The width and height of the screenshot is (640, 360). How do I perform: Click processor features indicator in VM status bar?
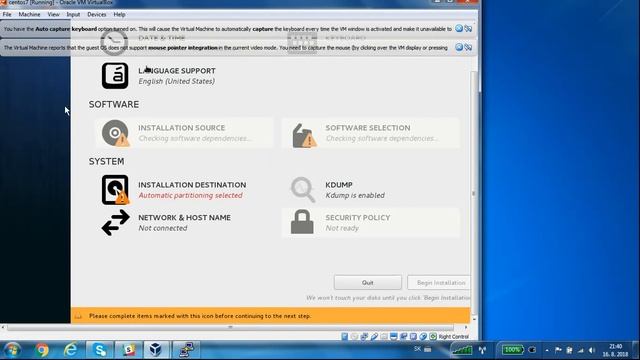pos(413,337)
